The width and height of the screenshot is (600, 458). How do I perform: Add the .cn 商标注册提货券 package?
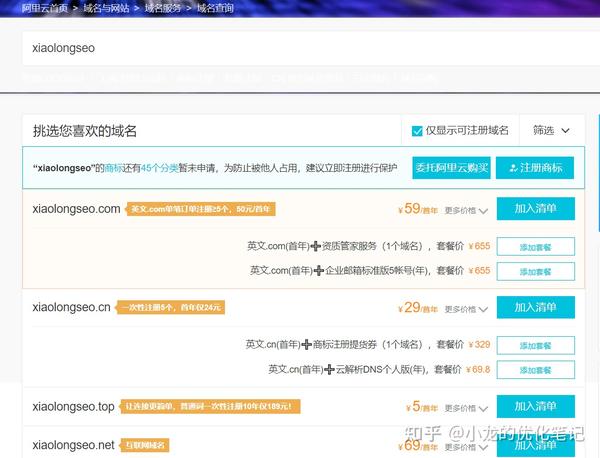pos(536,345)
